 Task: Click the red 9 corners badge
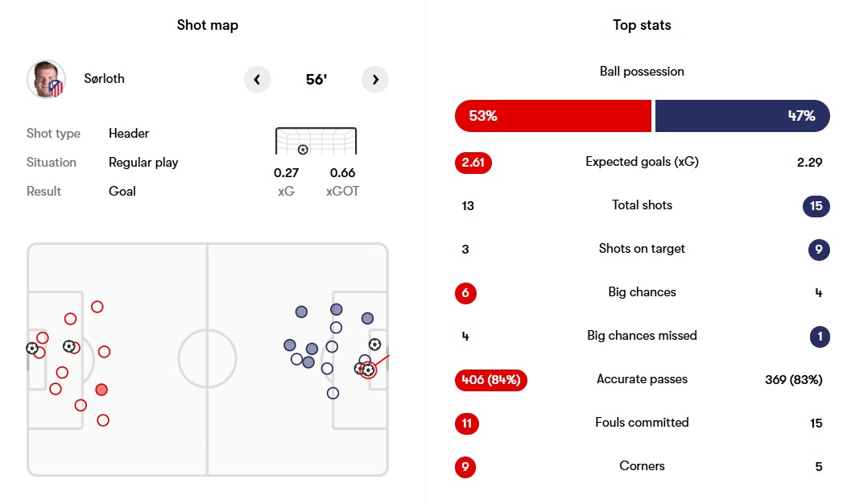[465, 466]
